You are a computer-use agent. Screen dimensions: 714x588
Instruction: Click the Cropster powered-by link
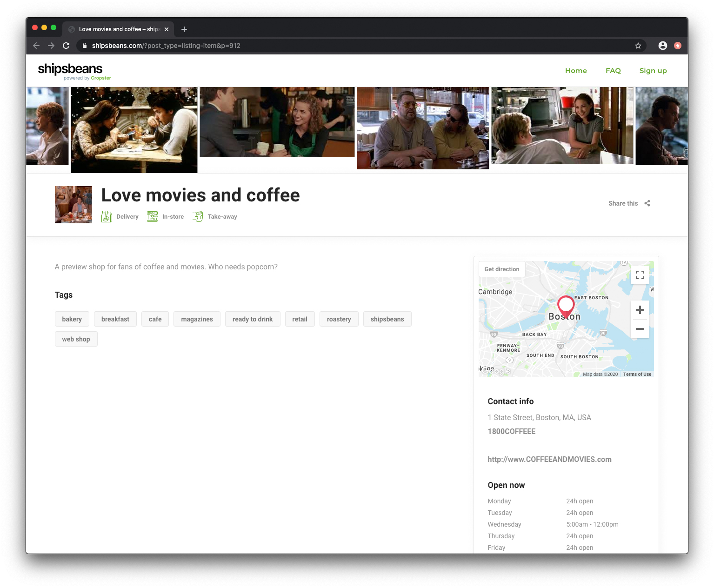(101, 78)
